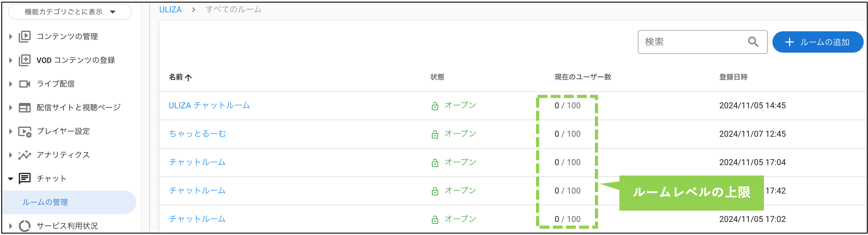Focus the 検索 input field
Viewport: 868px width, 235px height.
(x=691, y=42)
